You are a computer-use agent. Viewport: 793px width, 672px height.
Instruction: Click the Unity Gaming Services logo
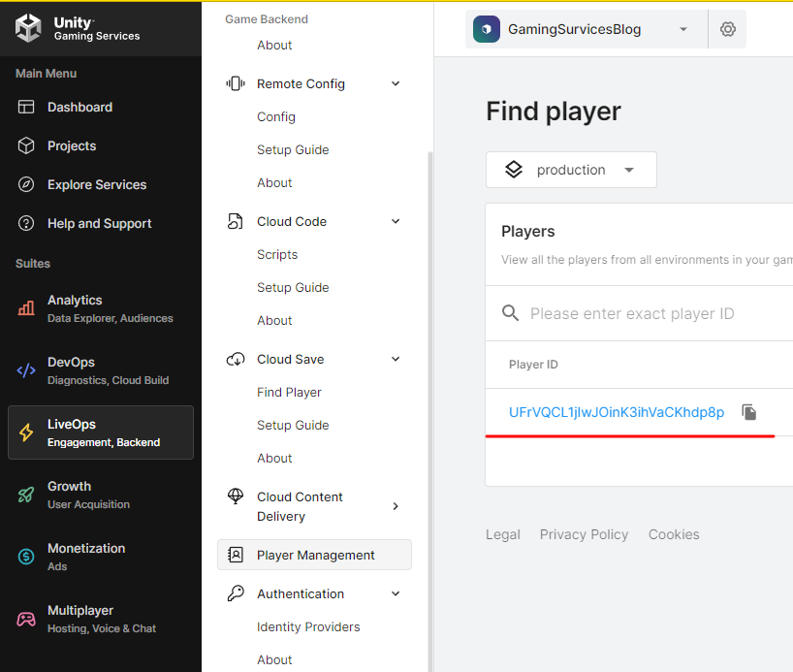pyautogui.click(x=78, y=28)
